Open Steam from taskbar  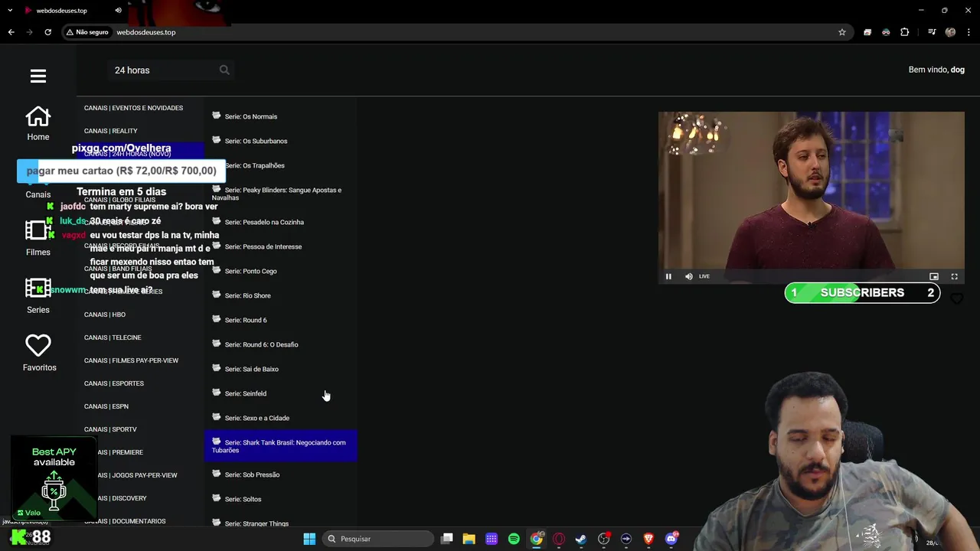pyautogui.click(x=581, y=539)
